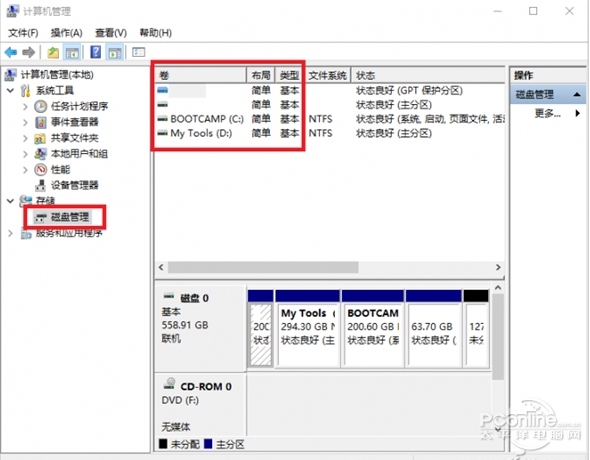Open the 查看(V) menu
This screenshot has height=460, width=590.
(x=111, y=33)
